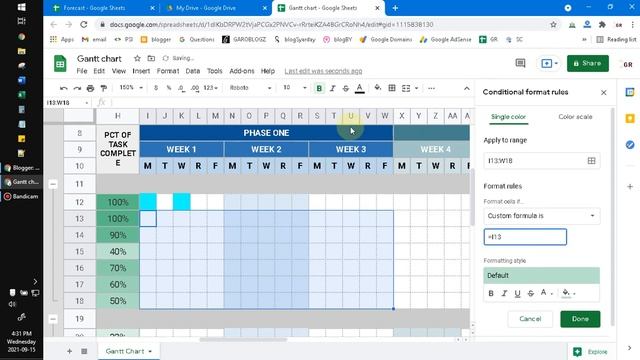Screen dimensions: 640x360
Task: Toggle italic in main toolbar
Action: pos(333,88)
